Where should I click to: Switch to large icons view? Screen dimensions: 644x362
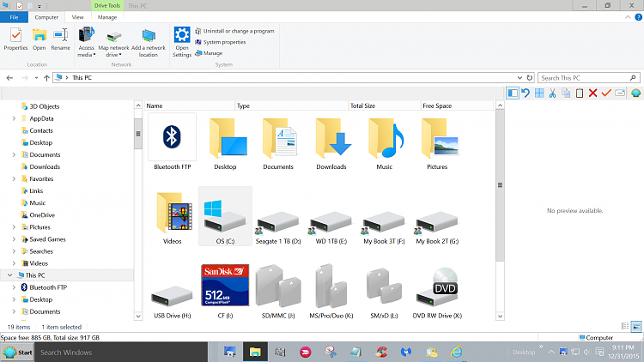coord(636,326)
